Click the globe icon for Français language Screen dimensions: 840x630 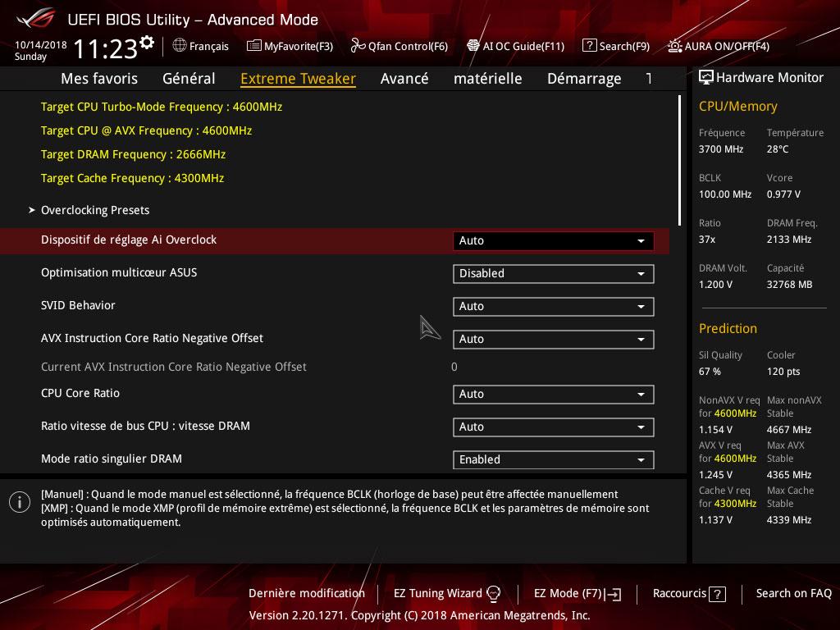click(x=180, y=46)
